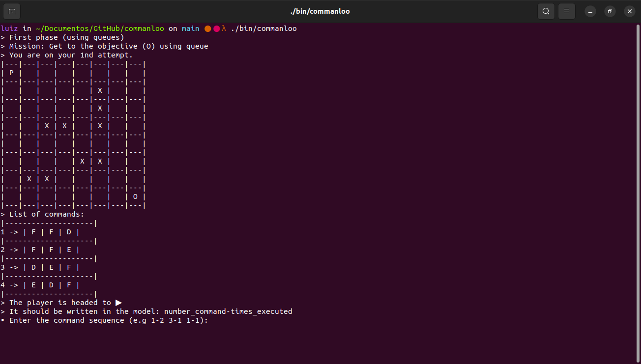The width and height of the screenshot is (641, 364).
Task: Click the pink status dot in prompt
Action: [217, 29]
